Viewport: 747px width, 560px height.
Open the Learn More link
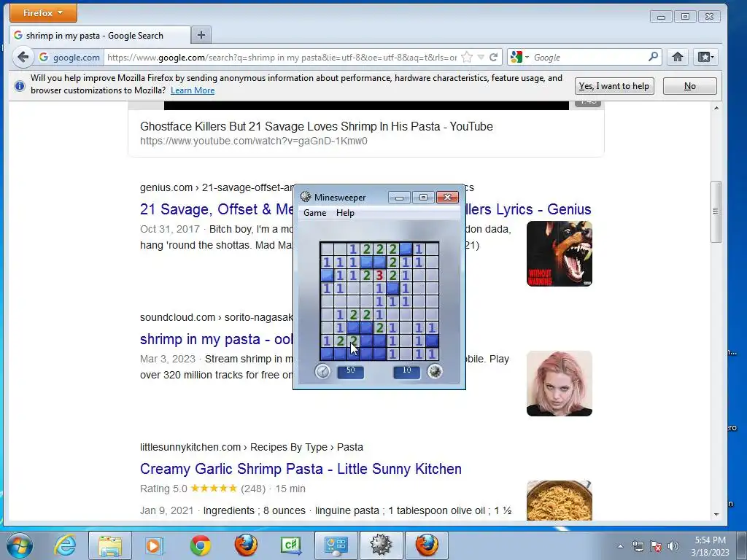[x=193, y=90]
